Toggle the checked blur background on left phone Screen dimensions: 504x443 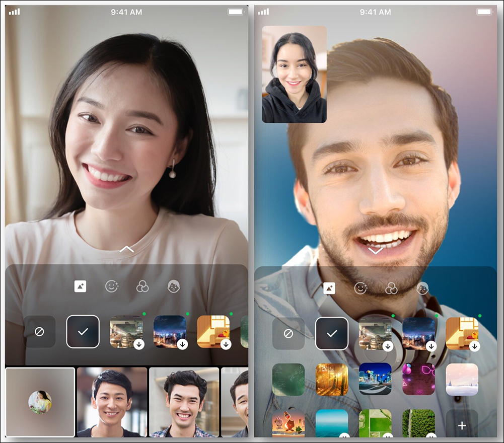83,331
